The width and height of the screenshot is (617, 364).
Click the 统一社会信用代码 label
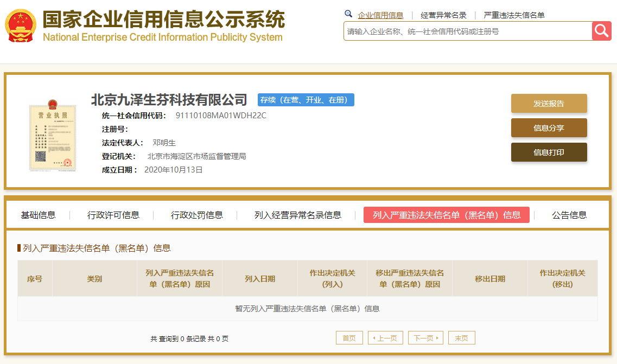(134, 116)
